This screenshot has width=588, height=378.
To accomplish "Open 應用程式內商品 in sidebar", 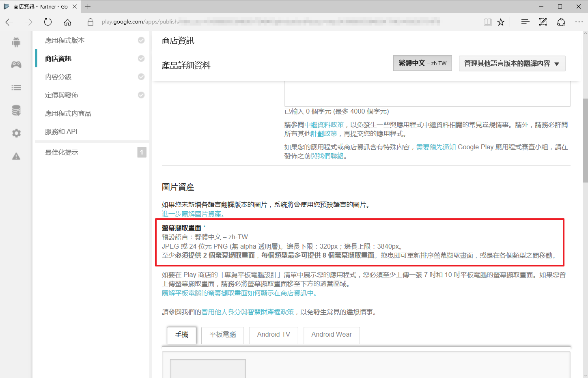I will (x=68, y=113).
